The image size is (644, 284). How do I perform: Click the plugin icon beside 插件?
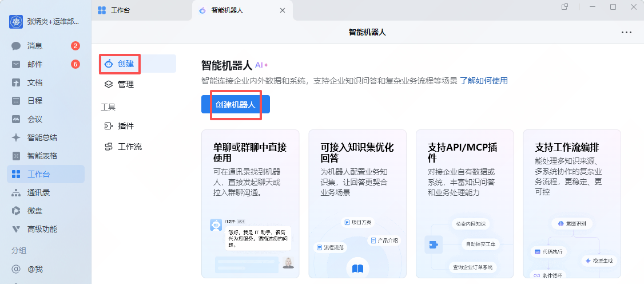point(109,126)
